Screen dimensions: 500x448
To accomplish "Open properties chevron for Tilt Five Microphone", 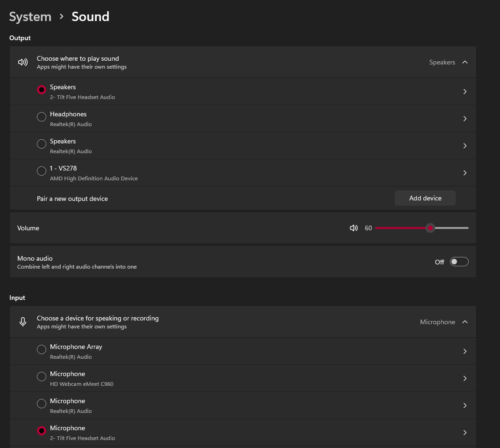I will tap(465, 433).
